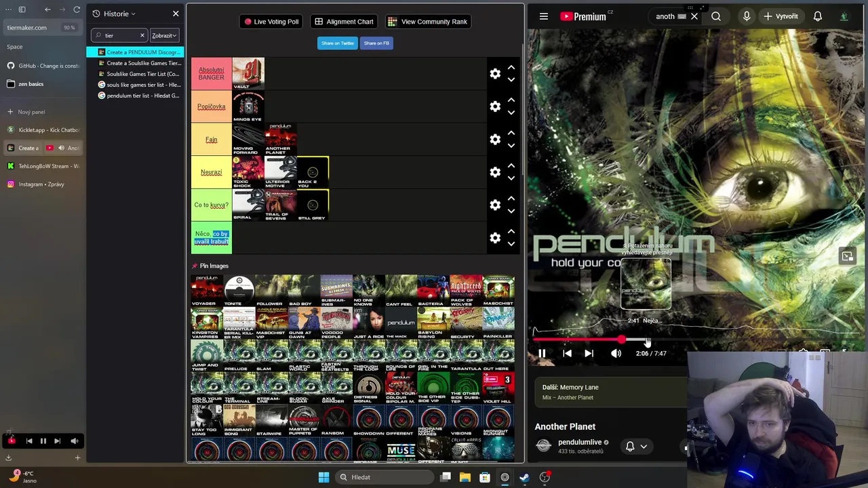Open YouTube hamburger guide menu
The image size is (868, 488).
tap(543, 16)
